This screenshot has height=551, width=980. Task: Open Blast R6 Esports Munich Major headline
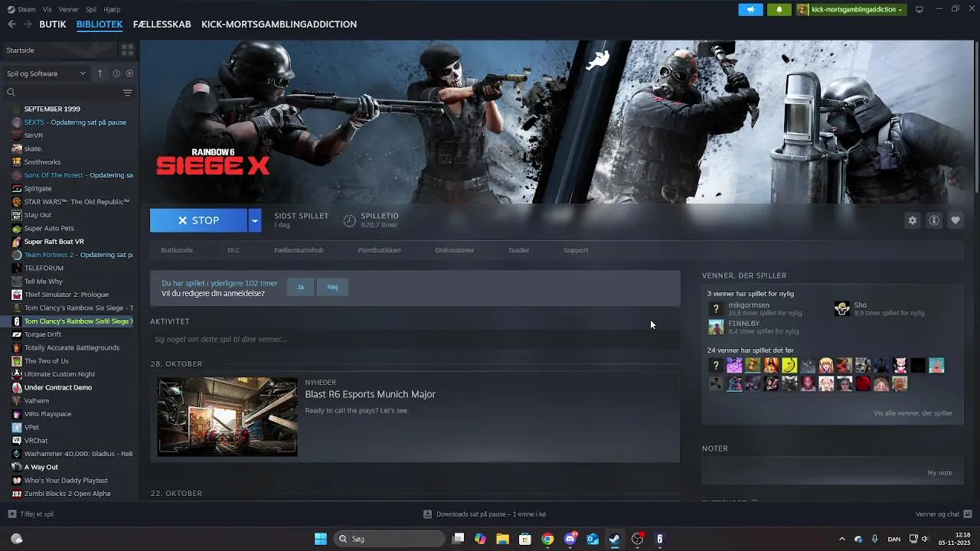pyautogui.click(x=370, y=394)
